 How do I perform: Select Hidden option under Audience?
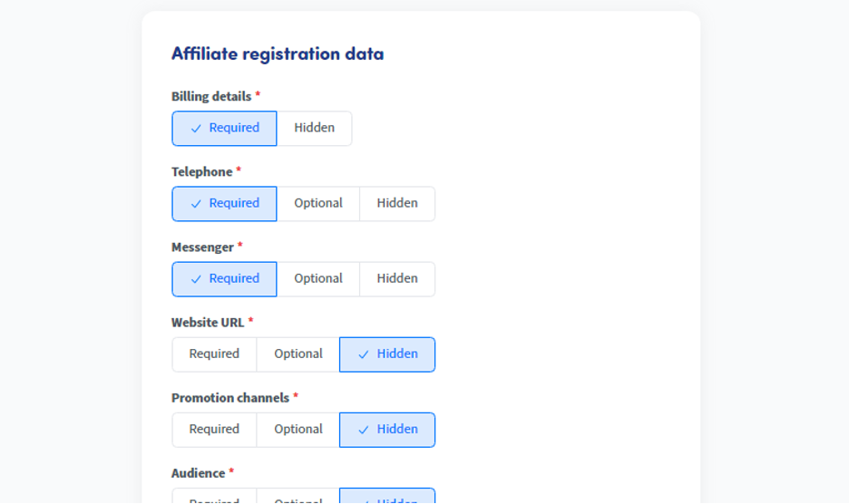tap(387, 496)
